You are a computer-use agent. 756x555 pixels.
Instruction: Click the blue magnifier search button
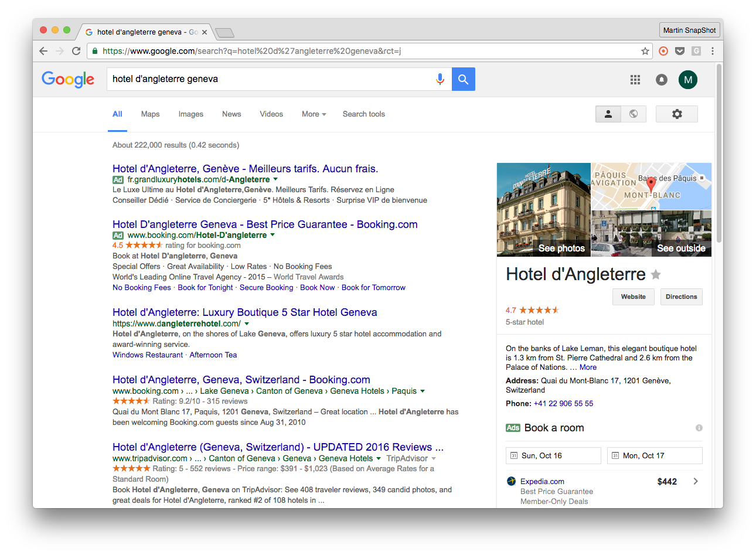pyautogui.click(x=464, y=79)
